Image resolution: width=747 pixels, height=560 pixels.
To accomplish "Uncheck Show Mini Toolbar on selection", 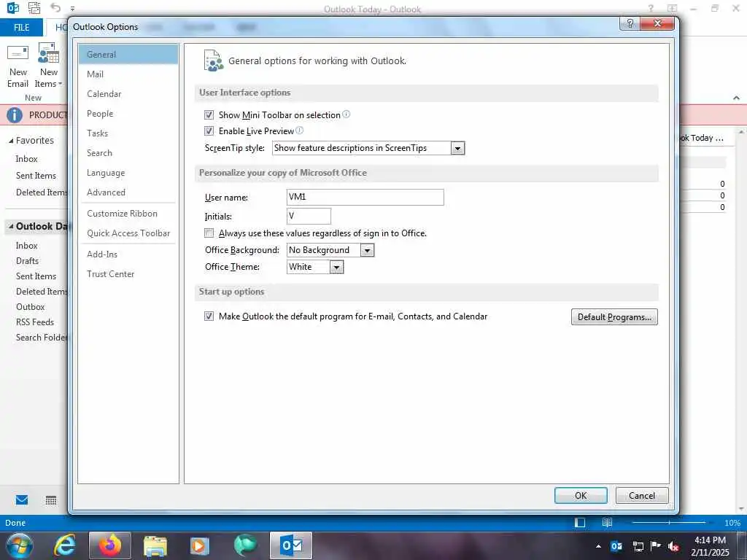I will tap(209, 114).
